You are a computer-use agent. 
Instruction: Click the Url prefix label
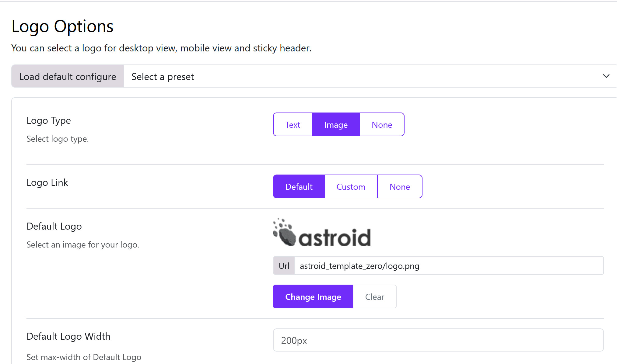[x=284, y=265]
